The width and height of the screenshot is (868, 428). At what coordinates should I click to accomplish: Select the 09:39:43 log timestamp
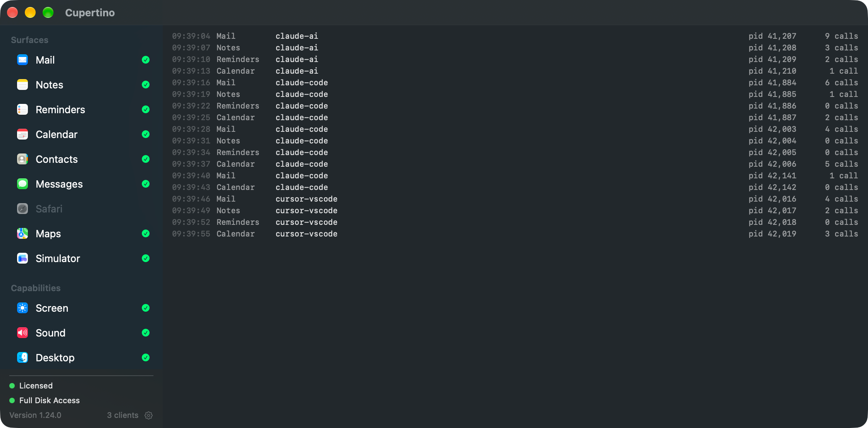tap(191, 187)
